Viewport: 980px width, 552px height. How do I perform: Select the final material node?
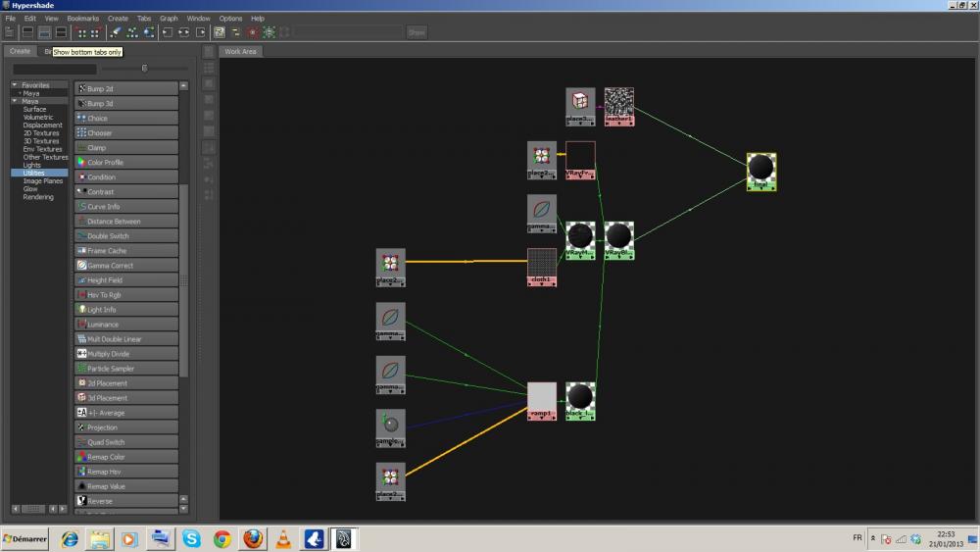[761, 172]
